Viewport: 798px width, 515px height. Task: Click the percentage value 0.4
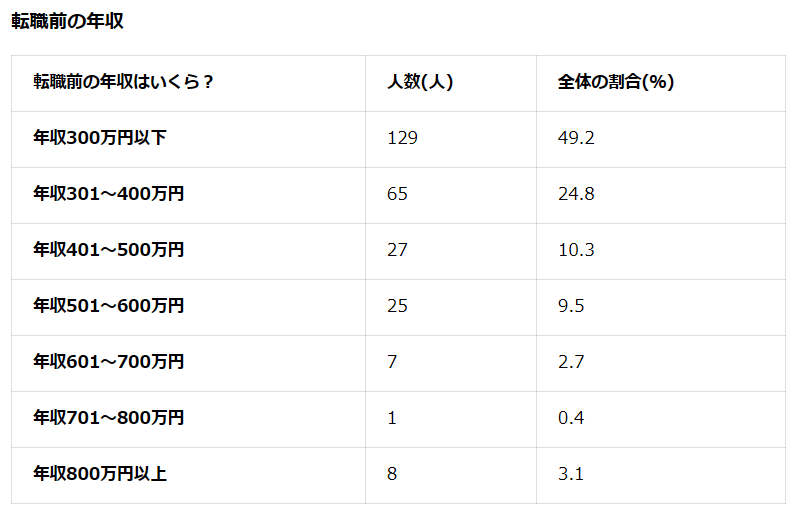(571, 418)
